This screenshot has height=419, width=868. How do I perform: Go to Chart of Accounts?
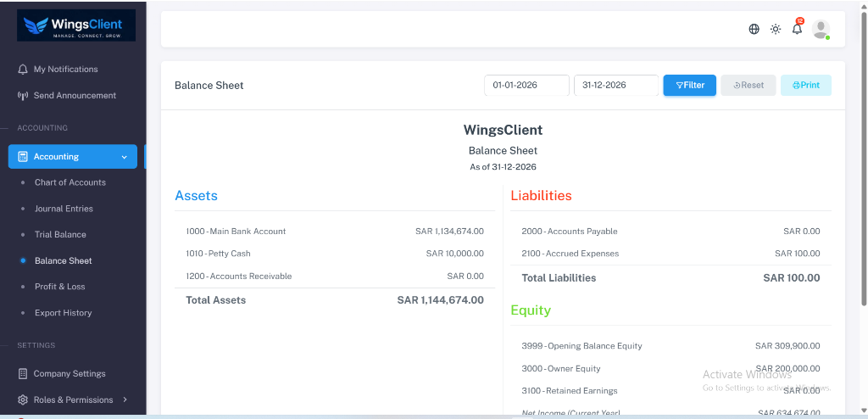[x=70, y=182]
